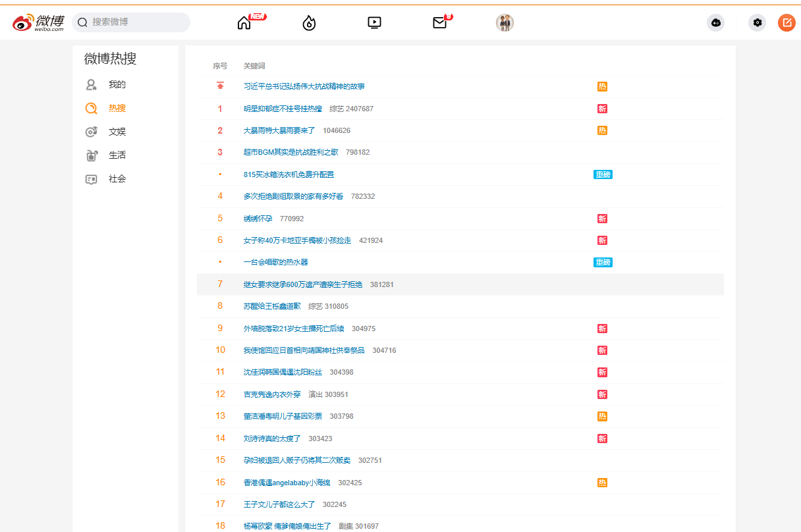Click the game controller icon
The image size is (801, 532).
(x=715, y=22)
